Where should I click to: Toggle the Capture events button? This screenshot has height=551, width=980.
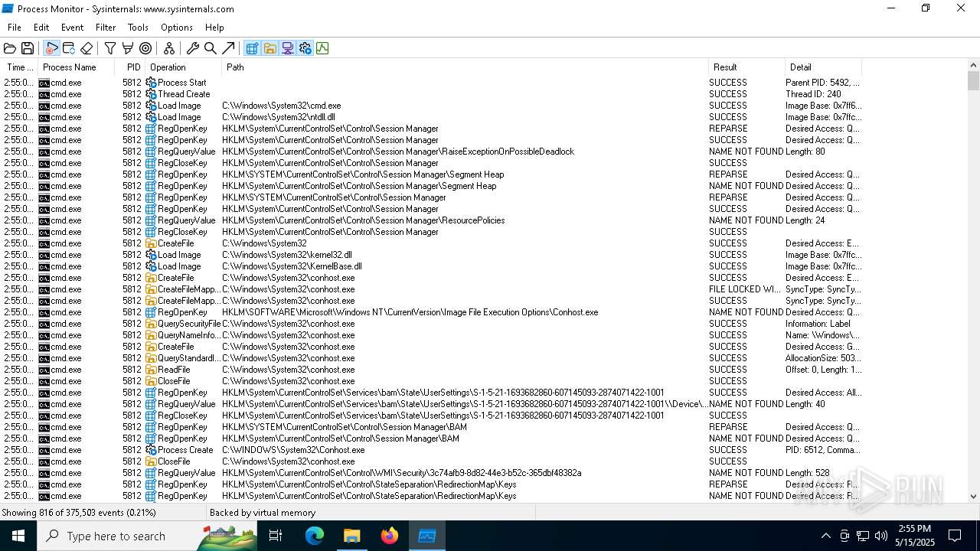pyautogui.click(x=51, y=48)
